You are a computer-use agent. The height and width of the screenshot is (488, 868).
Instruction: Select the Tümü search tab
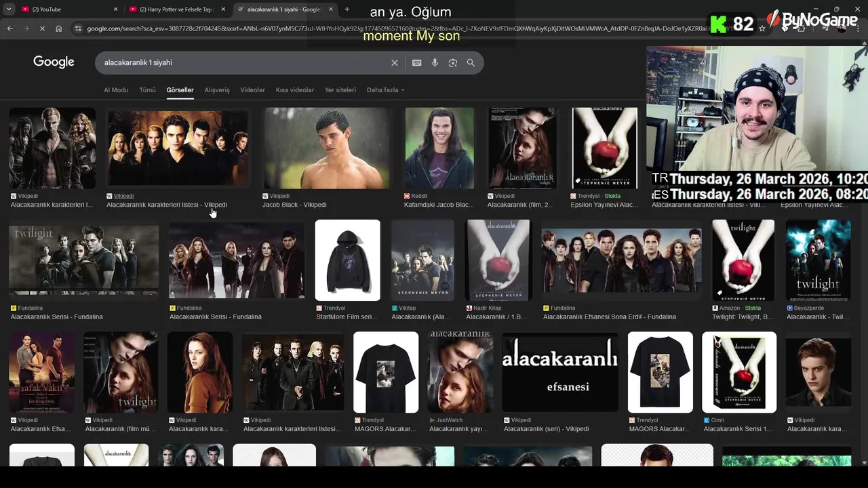147,89
